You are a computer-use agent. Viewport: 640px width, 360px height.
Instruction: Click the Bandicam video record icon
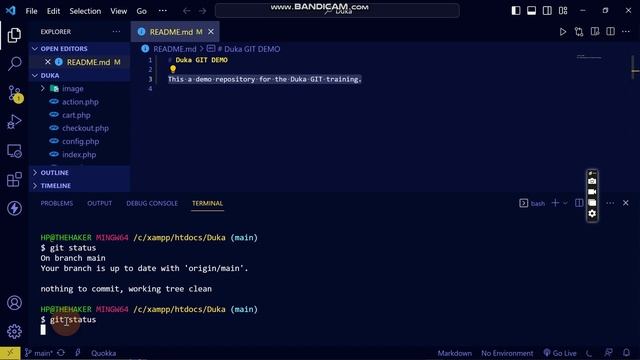click(592, 192)
